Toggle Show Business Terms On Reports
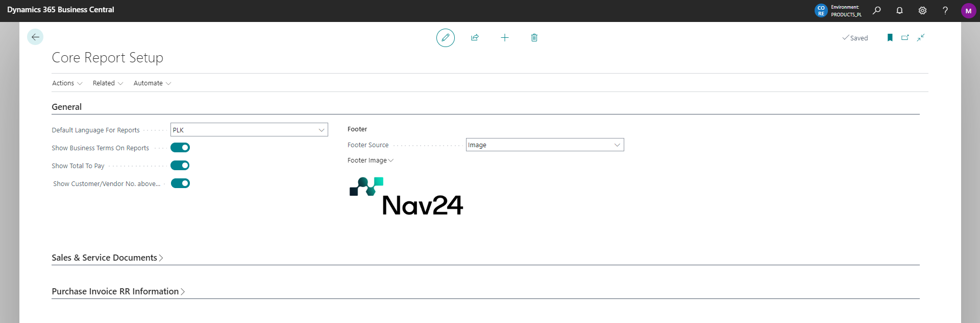Viewport: 980px width, 323px height. coord(180,148)
